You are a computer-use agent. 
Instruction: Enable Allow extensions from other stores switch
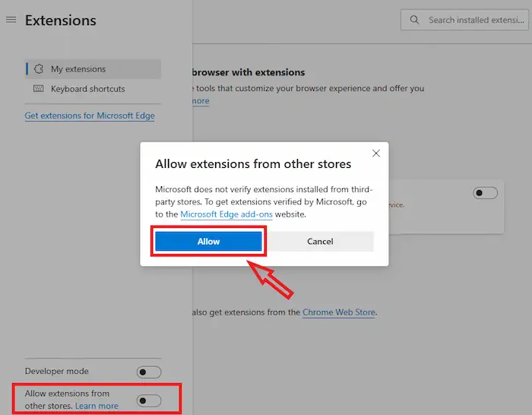[x=149, y=400]
